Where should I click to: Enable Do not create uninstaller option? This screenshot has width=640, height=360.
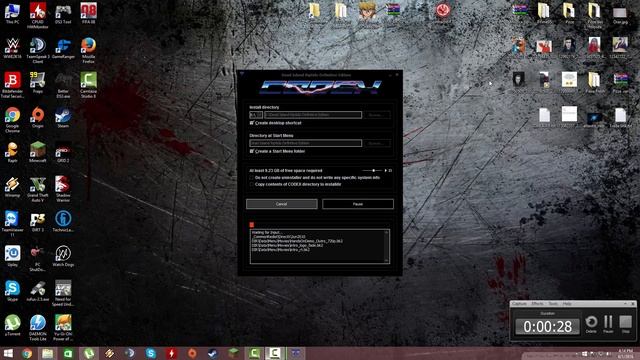point(251,178)
